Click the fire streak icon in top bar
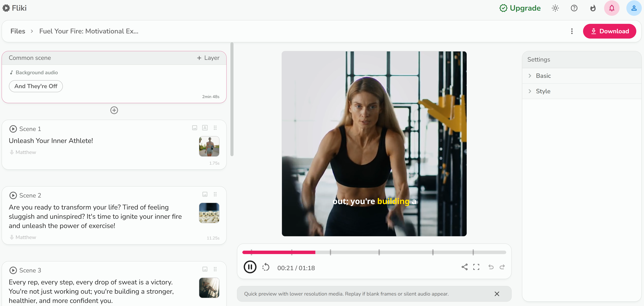Image resolution: width=644 pixels, height=306 pixels. coord(593,8)
